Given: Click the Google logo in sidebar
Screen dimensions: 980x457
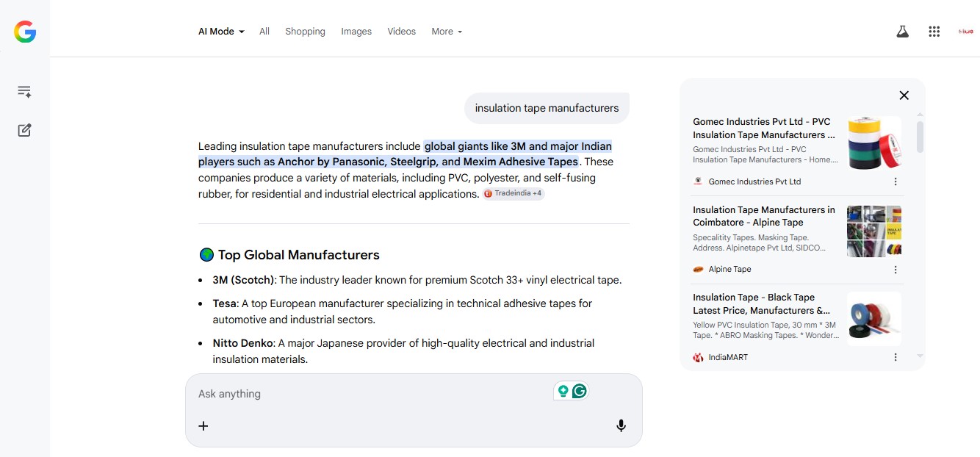Looking at the screenshot, I should tap(25, 32).
